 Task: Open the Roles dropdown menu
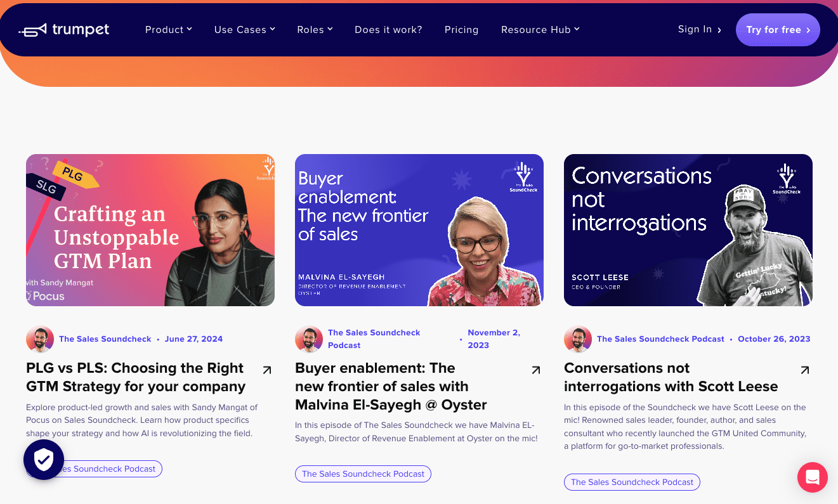tap(315, 30)
